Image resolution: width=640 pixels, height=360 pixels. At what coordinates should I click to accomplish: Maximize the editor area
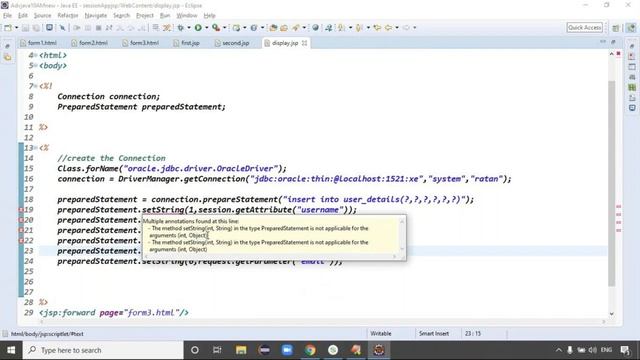(613, 42)
